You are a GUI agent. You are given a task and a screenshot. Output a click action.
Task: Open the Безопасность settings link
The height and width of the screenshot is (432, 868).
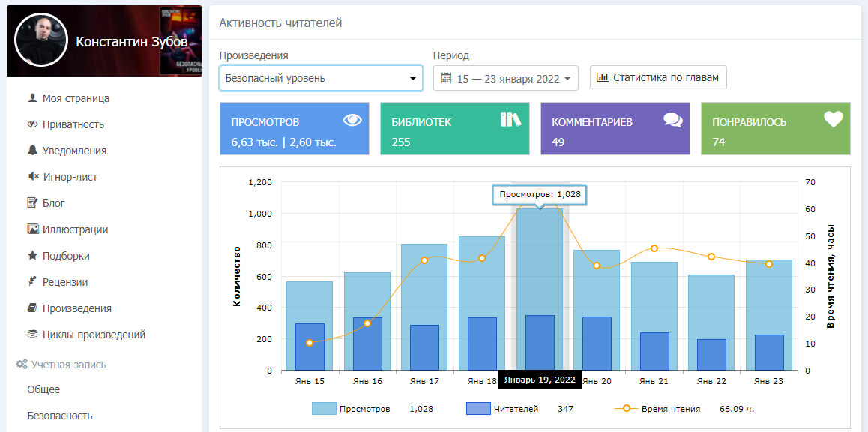coord(60,415)
